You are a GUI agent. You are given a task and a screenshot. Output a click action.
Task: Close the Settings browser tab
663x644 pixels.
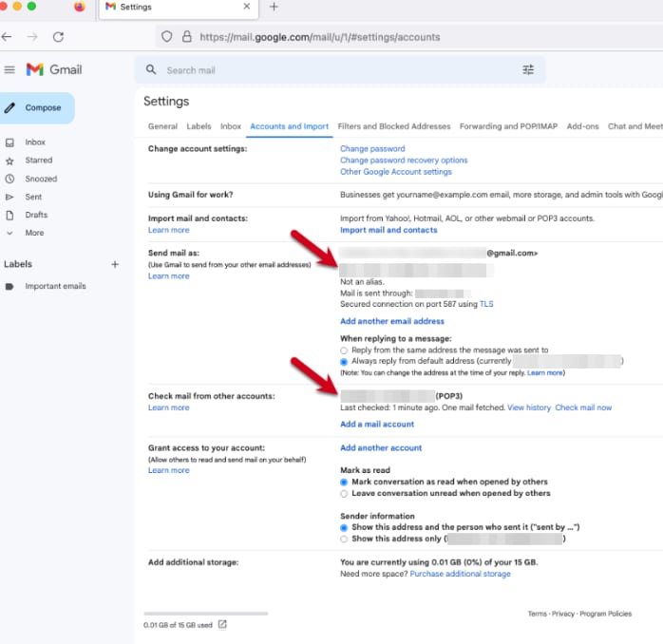(247, 7)
